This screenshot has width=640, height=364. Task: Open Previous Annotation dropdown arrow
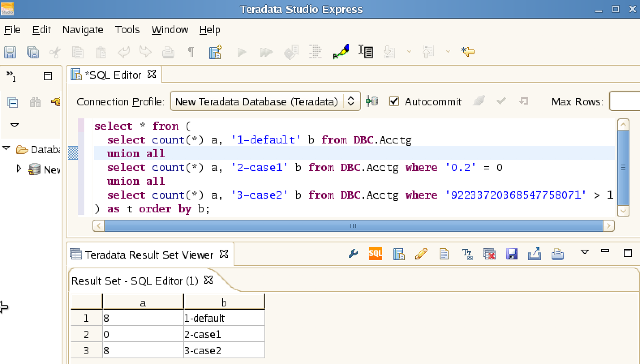tap(448, 52)
